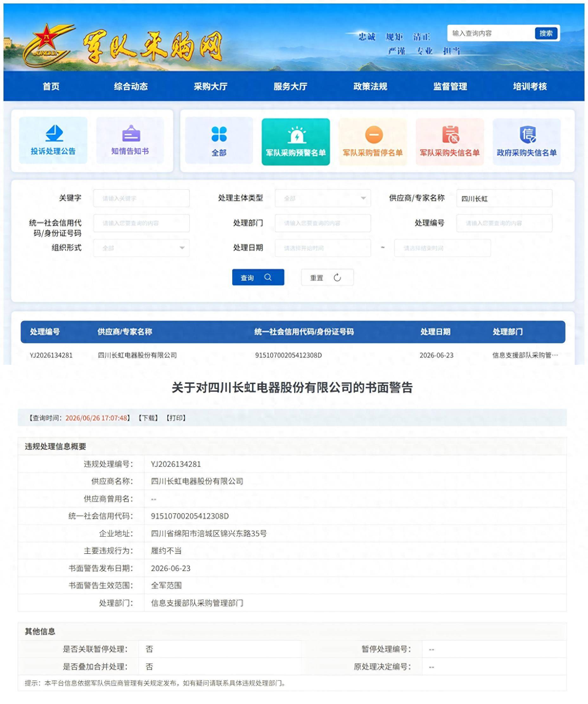This screenshot has width=588, height=704.
Task: Click the 【下载】 link
Action: [x=148, y=418]
